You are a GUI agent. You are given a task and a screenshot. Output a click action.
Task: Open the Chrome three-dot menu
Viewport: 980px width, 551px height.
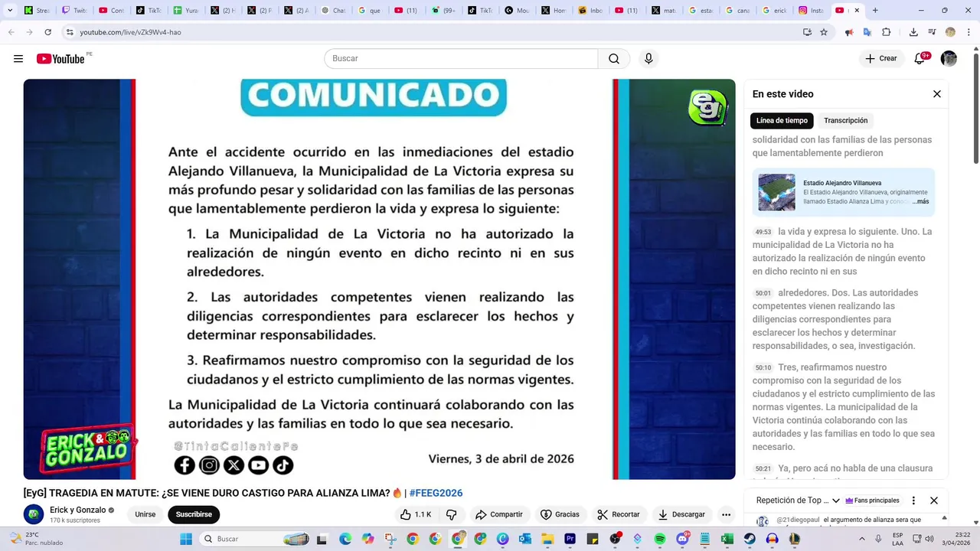[x=969, y=32]
